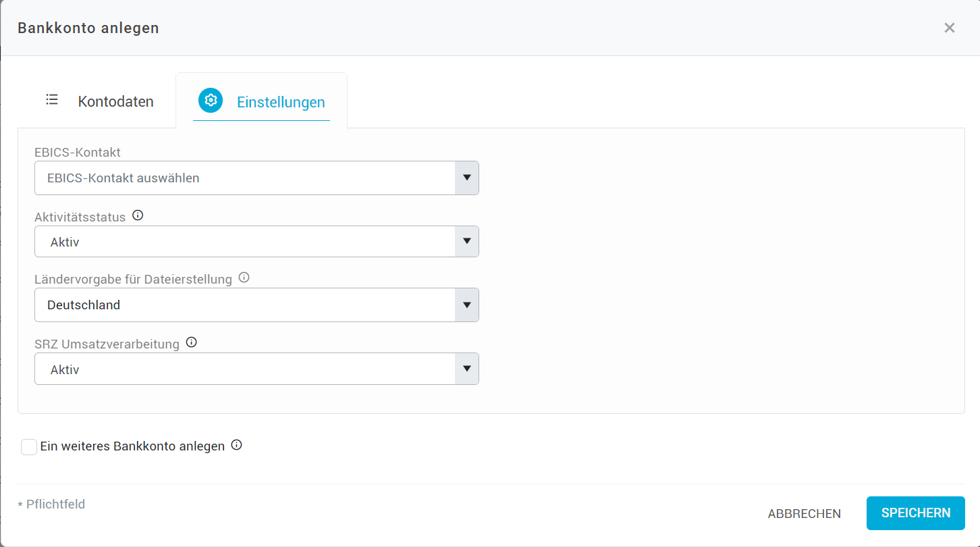Open Aktivitätsstatus dropdown arrow
The image size is (980, 547).
(x=466, y=242)
